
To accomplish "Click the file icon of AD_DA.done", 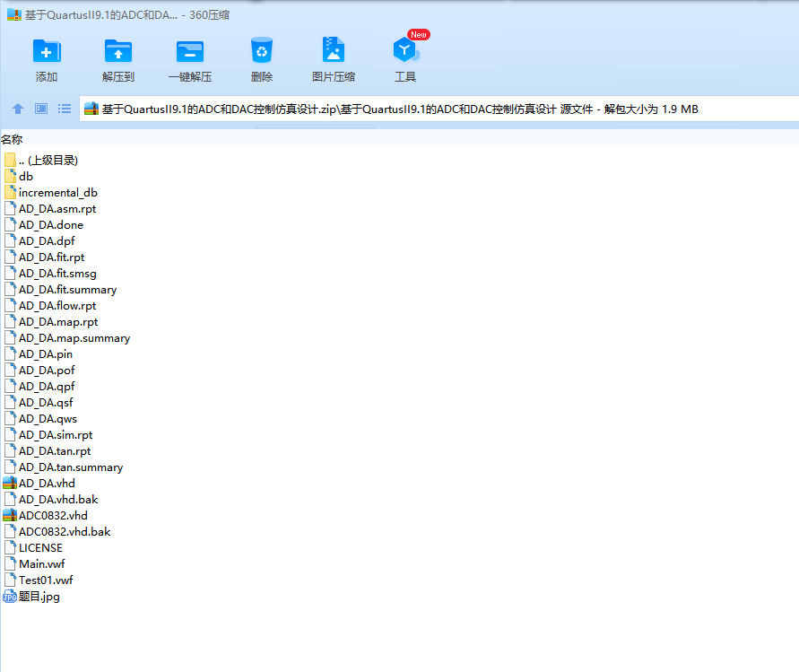I will (x=10, y=225).
